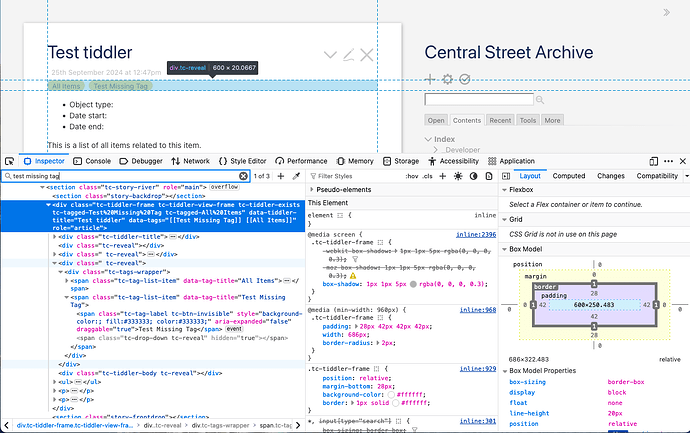
Task: Open the inline:2396 stylesheet link
Action: pyautogui.click(x=476, y=235)
